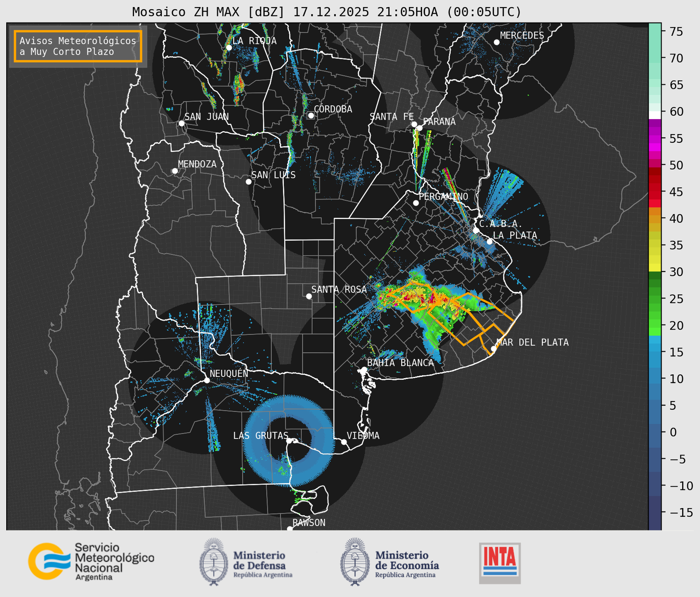Image resolution: width=700 pixels, height=597 pixels.
Task: Click the NEUQUÉN city marker dot
Action: (x=207, y=380)
